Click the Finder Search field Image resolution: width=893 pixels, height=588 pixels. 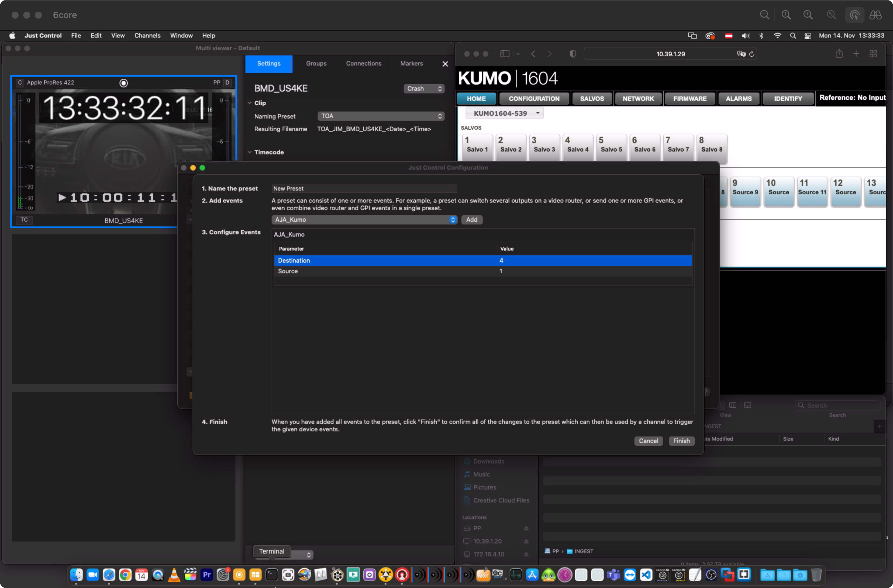pyautogui.click(x=837, y=405)
